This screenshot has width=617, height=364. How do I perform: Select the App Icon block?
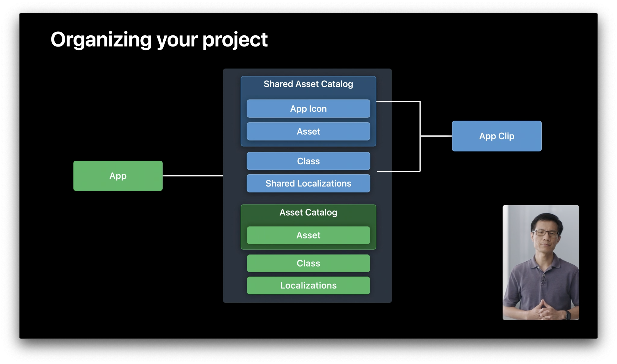(308, 108)
